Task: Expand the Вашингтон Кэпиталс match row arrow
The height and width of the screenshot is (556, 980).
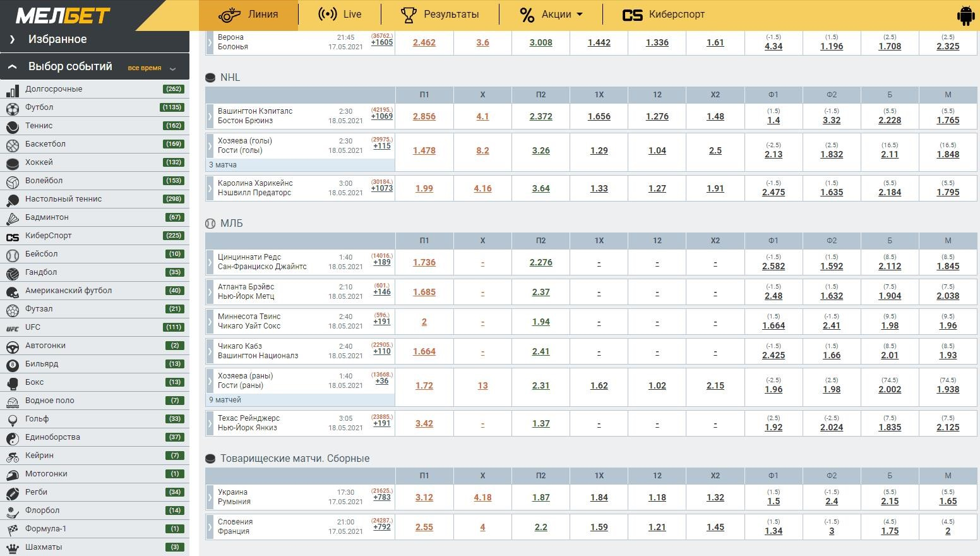Action: point(210,116)
